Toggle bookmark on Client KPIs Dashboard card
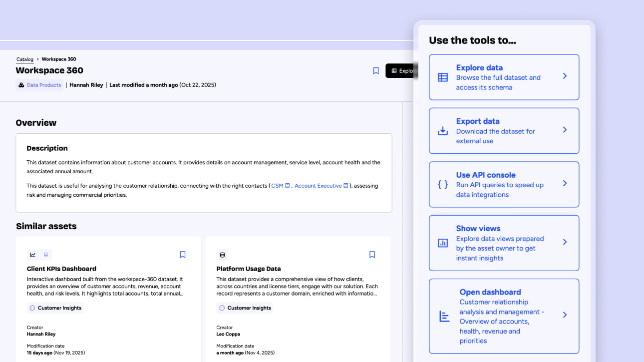 [x=182, y=255]
